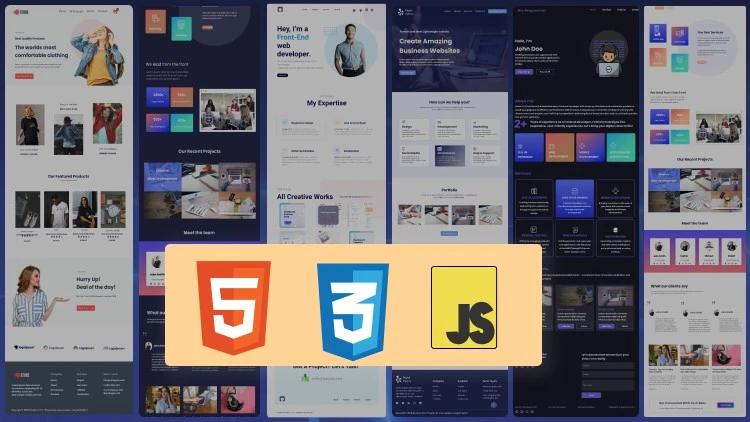Click the red logo of clothing store template

click(21, 11)
